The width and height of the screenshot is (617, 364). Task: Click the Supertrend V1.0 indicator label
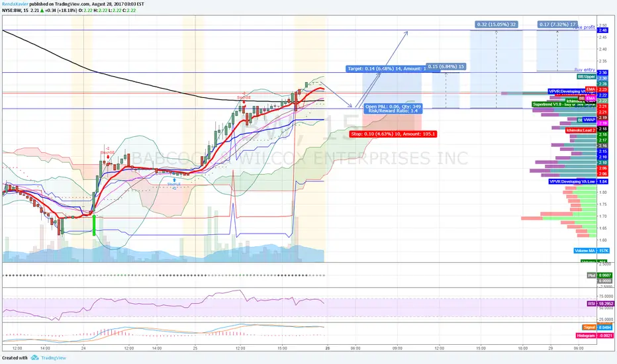click(x=564, y=105)
